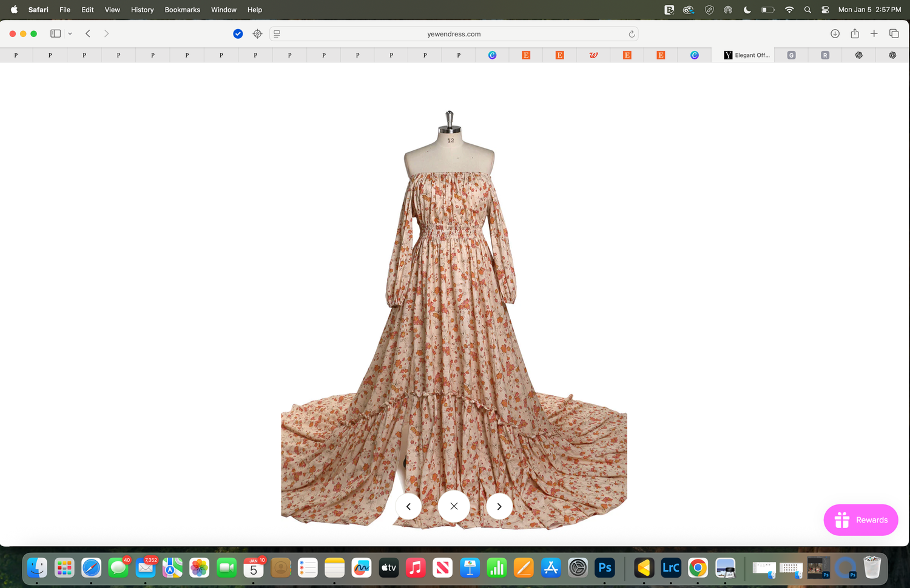Open the View menu
The width and height of the screenshot is (910, 588).
[x=112, y=10]
